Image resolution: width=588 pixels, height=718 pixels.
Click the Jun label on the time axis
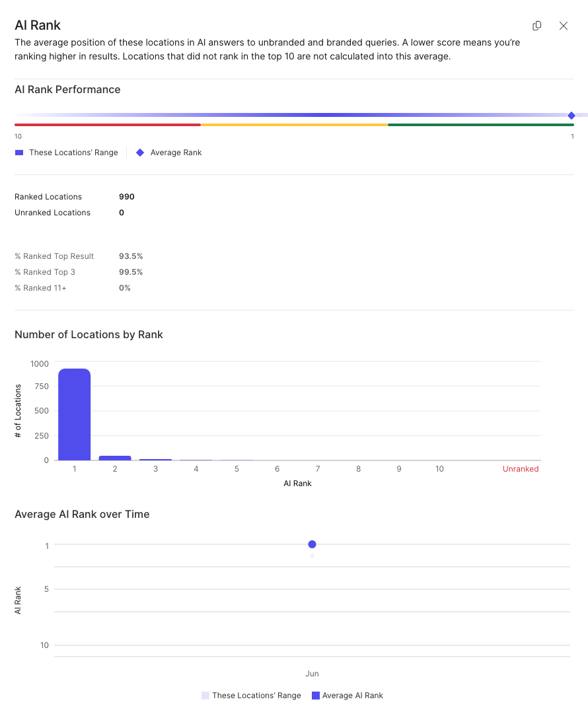pyautogui.click(x=312, y=674)
